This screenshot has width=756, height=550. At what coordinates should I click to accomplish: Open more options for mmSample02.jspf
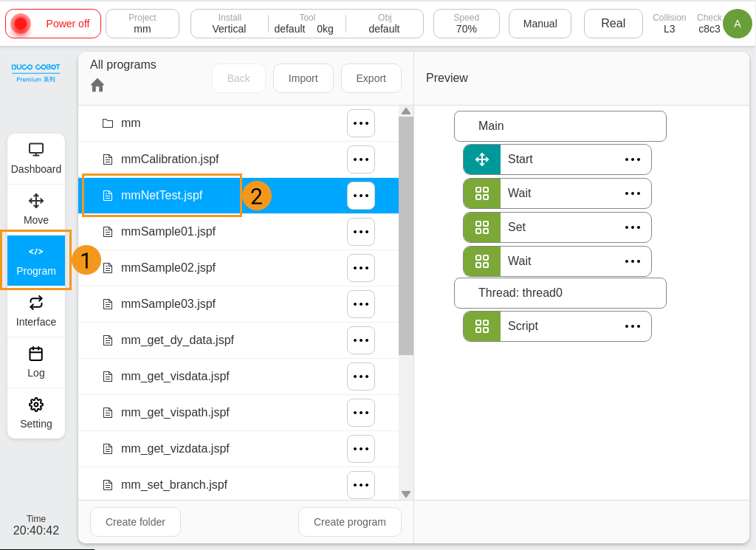[361, 268]
